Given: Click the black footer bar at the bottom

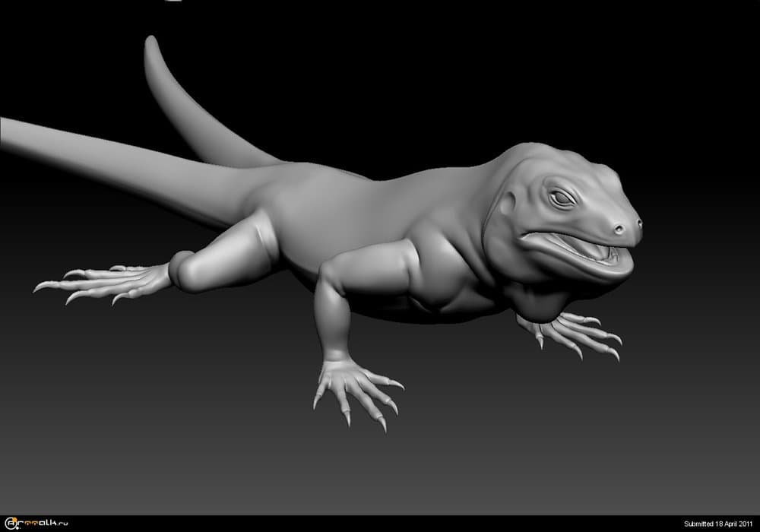Looking at the screenshot, I should coord(380,524).
